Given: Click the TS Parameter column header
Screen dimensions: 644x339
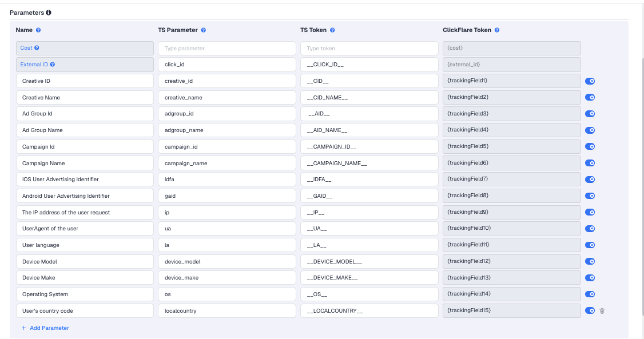Looking at the screenshot, I should 178,30.
